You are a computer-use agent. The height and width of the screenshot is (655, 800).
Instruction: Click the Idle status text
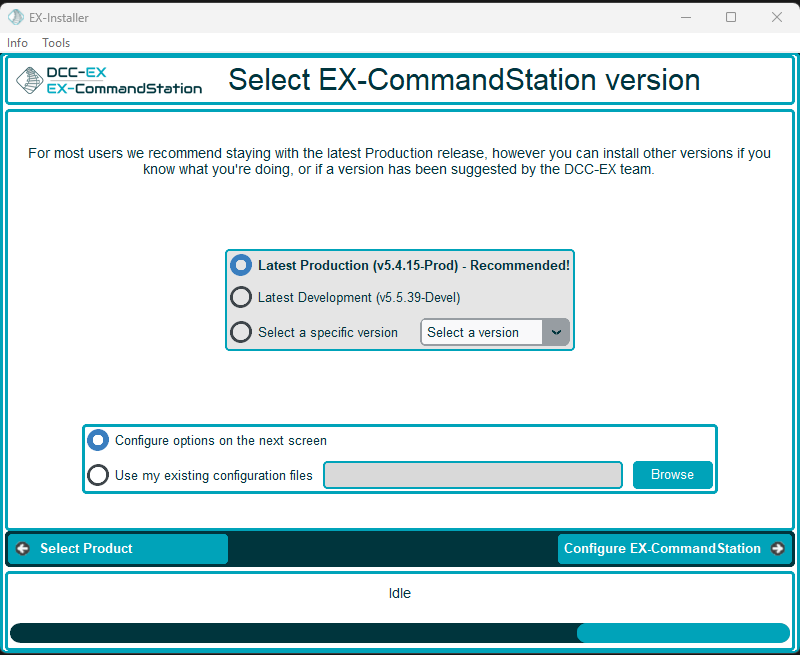pos(399,593)
